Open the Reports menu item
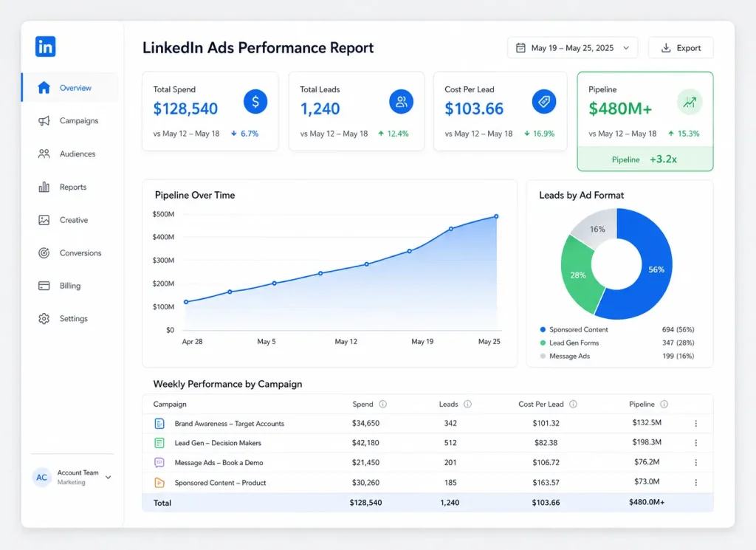The image size is (756, 550). 70,187
